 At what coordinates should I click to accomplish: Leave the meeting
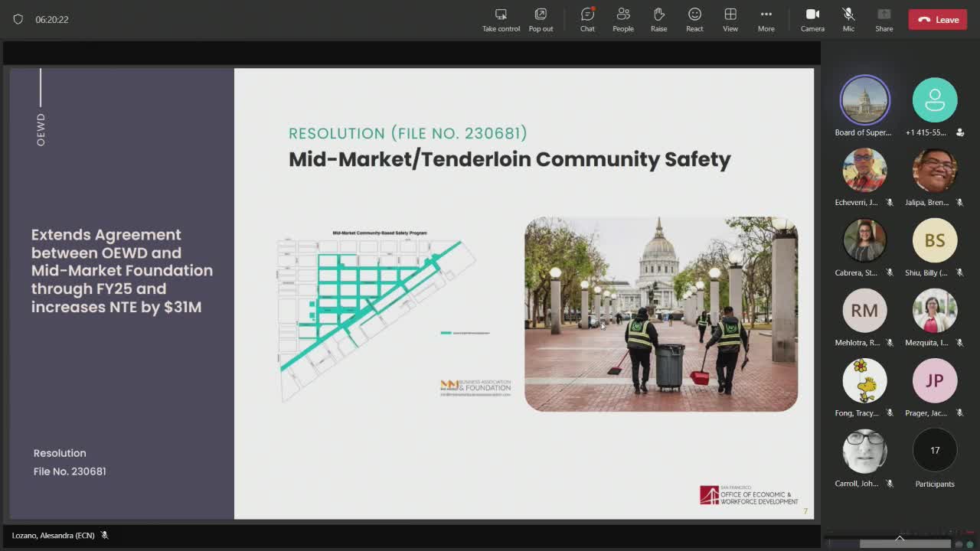pyautogui.click(x=937, y=19)
